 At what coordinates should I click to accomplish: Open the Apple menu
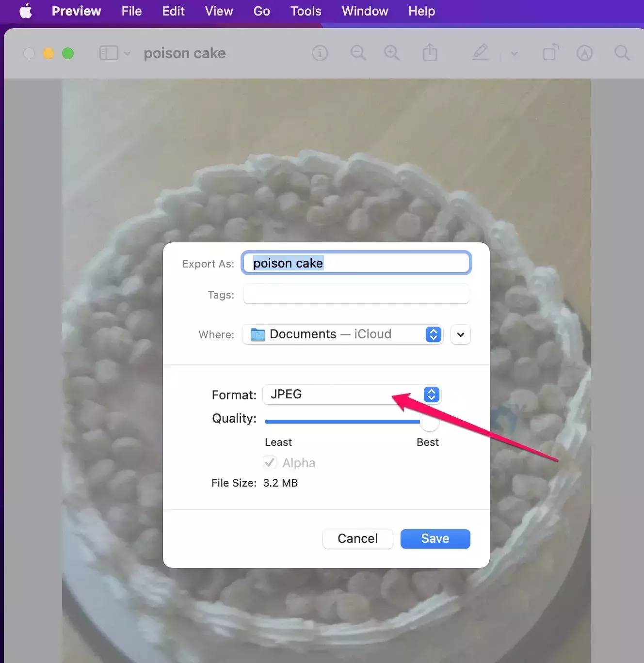(26, 11)
